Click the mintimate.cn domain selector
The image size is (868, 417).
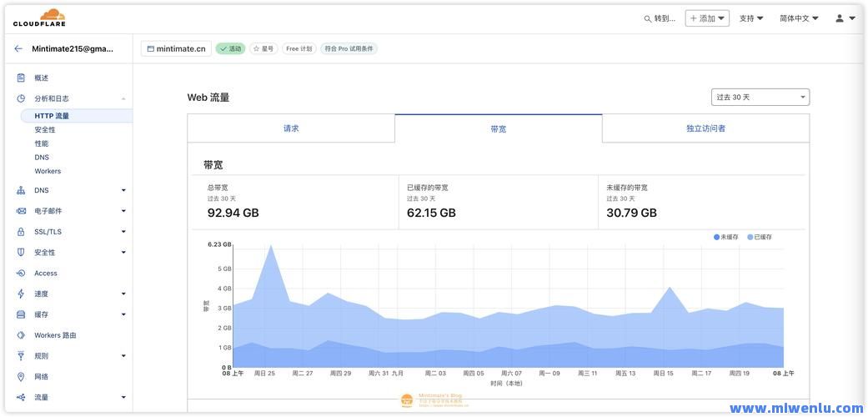click(x=176, y=48)
